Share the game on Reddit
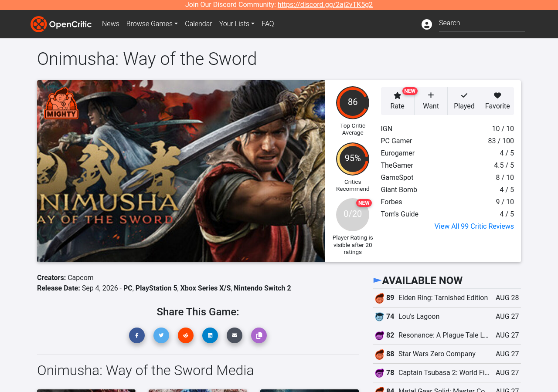This screenshot has width=558, height=392. [x=186, y=335]
